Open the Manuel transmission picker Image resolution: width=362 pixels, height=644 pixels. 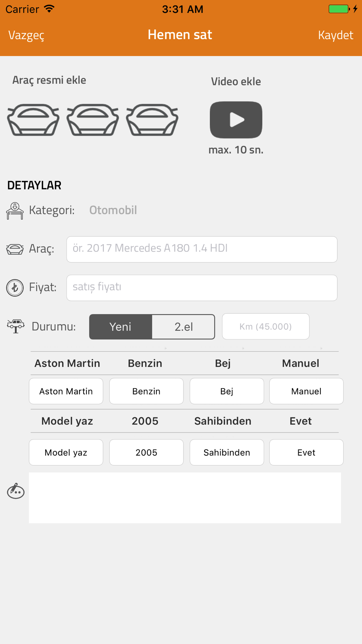[306, 391]
